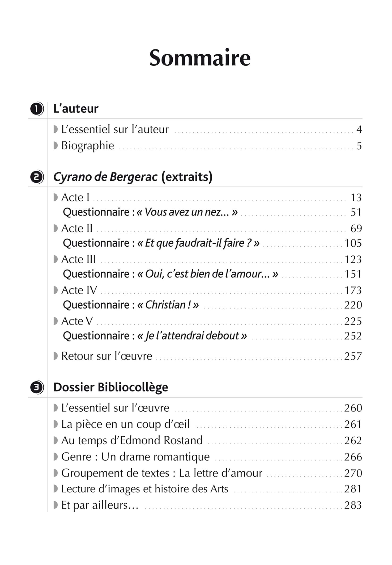Click the bullet marker before Acte IV
Image resolution: width=392 pixels, height=565 pixels.
(56, 290)
